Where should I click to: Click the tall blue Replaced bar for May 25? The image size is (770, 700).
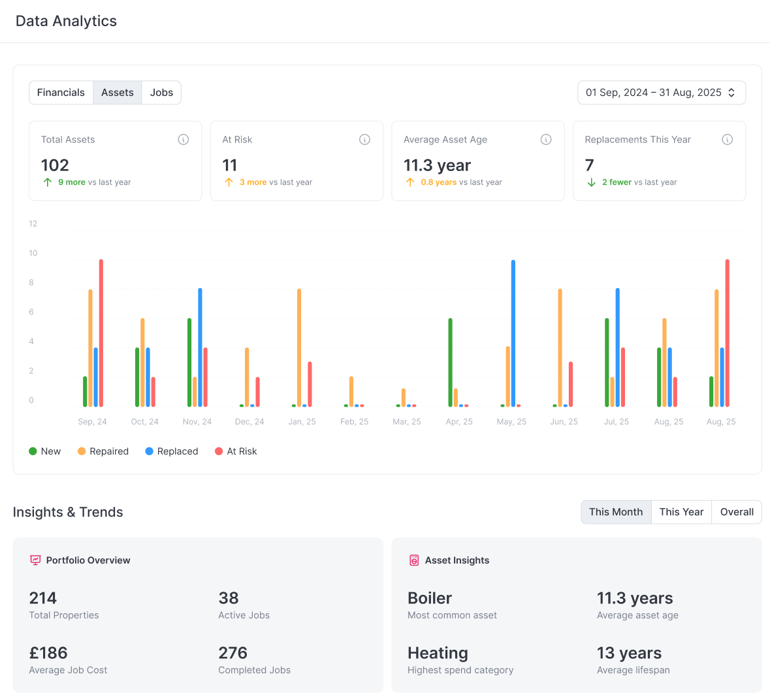(512, 330)
